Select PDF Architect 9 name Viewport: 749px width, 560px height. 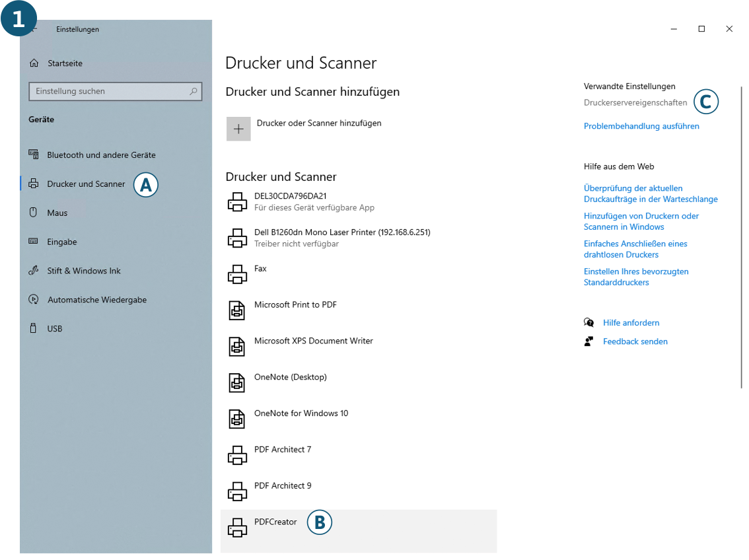(x=282, y=485)
